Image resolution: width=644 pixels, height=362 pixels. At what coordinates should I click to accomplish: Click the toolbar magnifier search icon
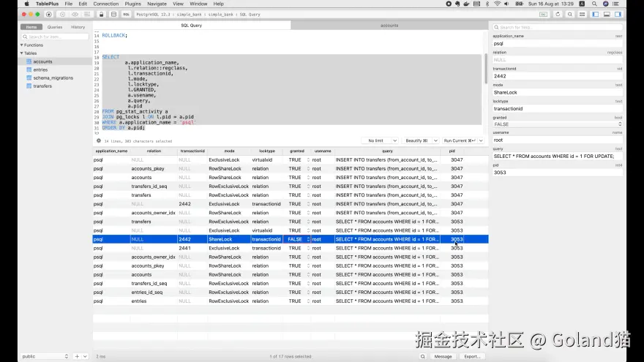pyautogui.click(x=570, y=15)
